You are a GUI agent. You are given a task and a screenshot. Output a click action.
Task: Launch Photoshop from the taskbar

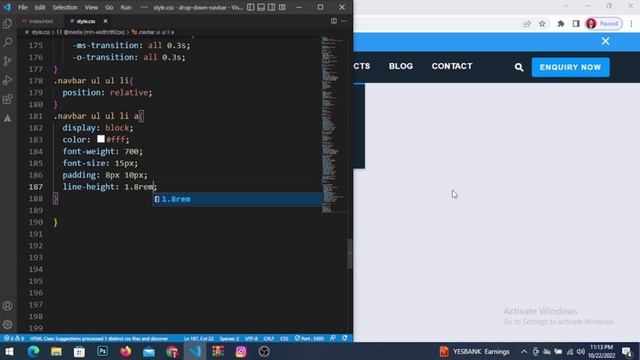tap(102, 351)
